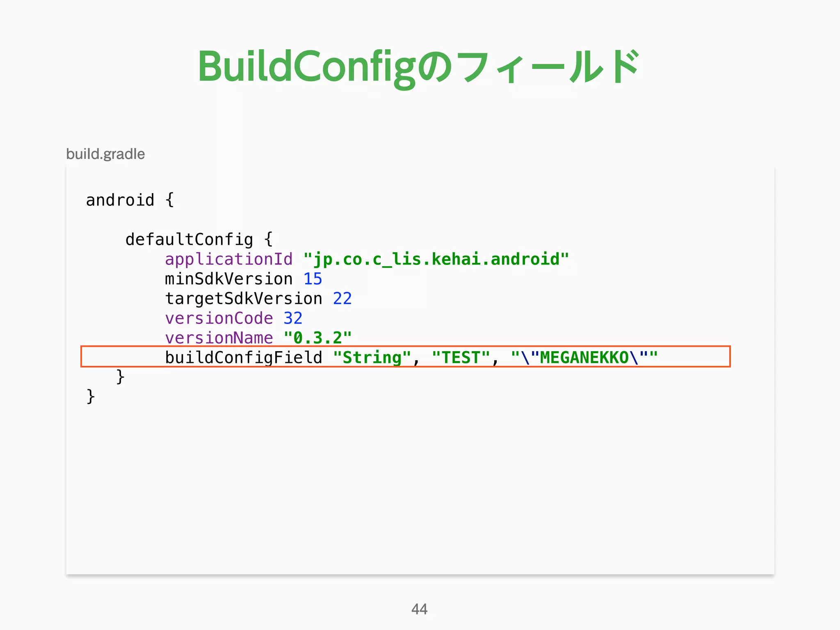Click the slide page number 44
This screenshot has height=630, width=840.
(419, 609)
